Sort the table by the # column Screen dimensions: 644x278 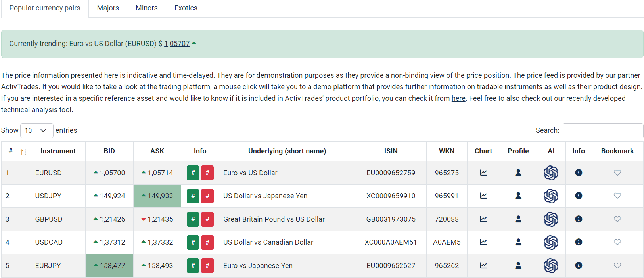tap(16, 151)
